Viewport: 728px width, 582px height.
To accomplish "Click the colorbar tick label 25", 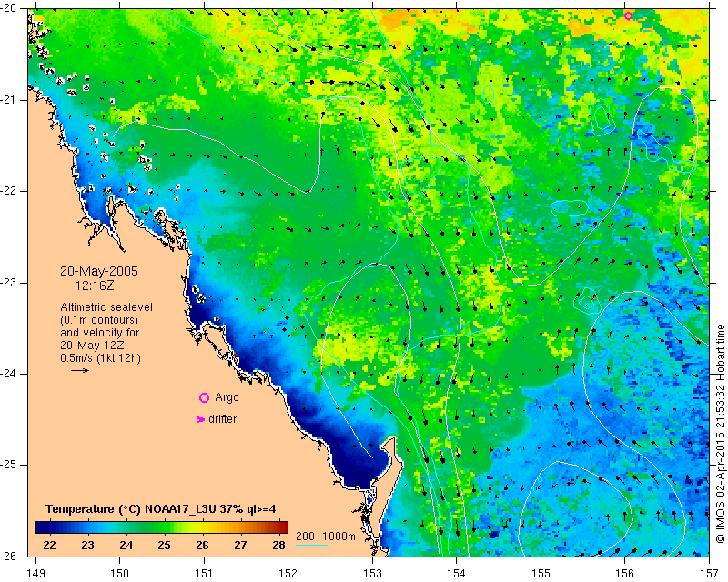I will coord(164,546).
